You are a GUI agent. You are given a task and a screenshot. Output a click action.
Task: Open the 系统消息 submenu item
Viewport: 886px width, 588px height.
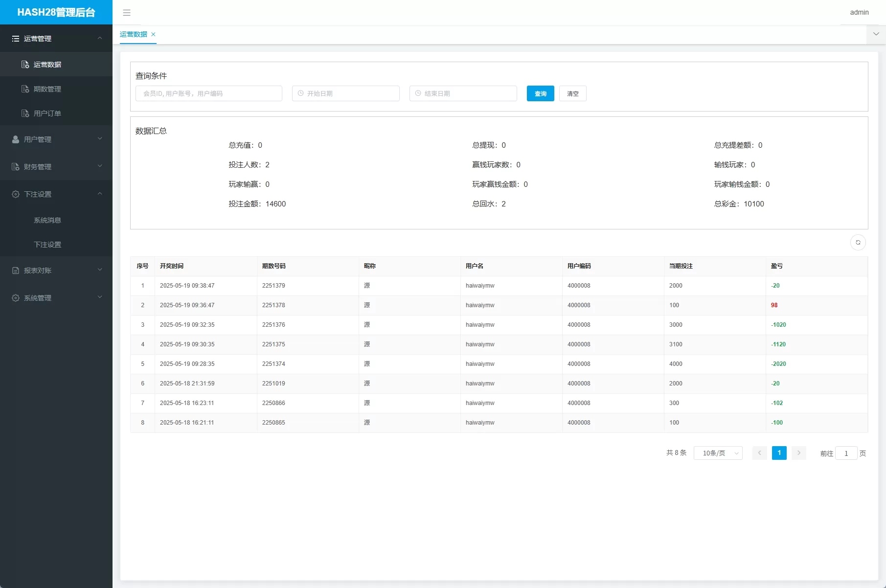pyautogui.click(x=47, y=220)
